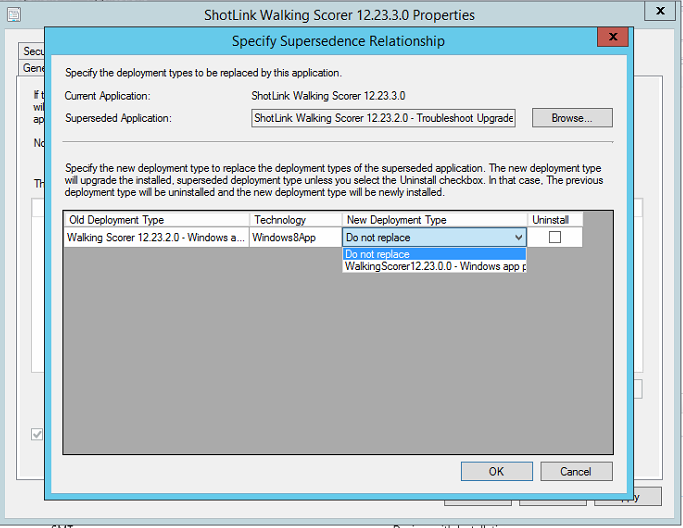
Task: Click the Properties window title icon
Action: point(14,15)
